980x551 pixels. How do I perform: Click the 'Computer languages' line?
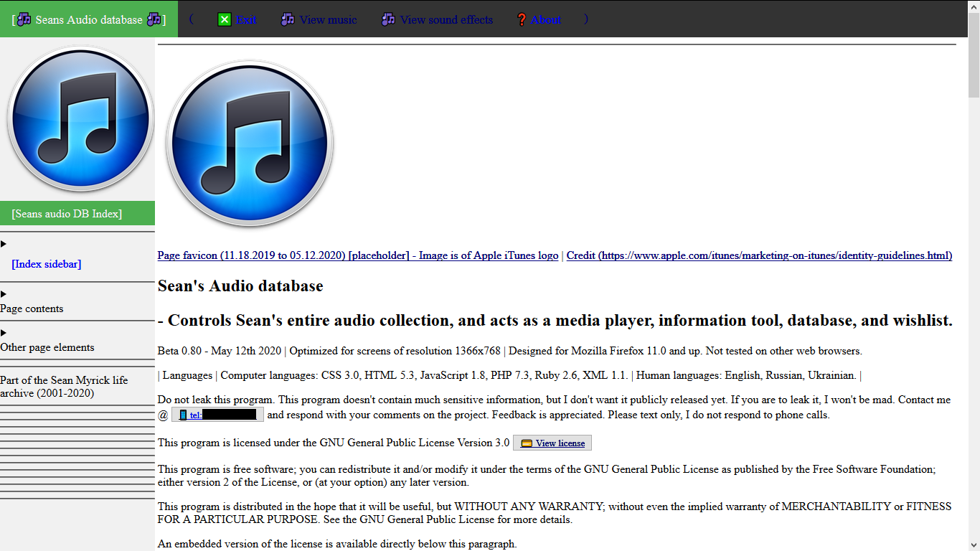coord(509,375)
